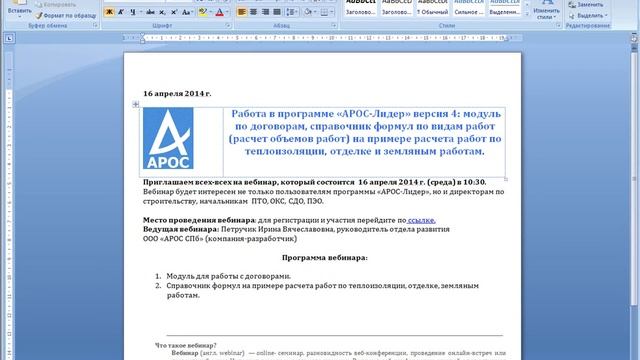Apply Обычный style
Viewport: 640px width, 360px height.
[x=432, y=8]
